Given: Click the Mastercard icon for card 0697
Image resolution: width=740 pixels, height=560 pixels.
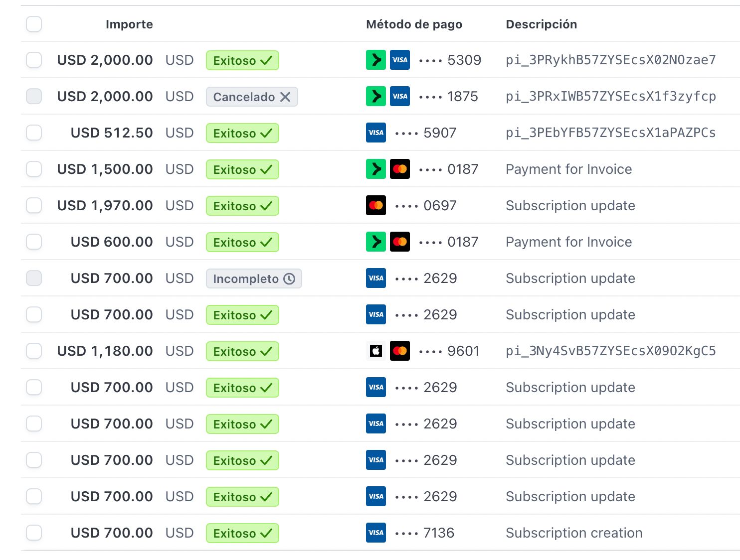Looking at the screenshot, I should pos(375,205).
